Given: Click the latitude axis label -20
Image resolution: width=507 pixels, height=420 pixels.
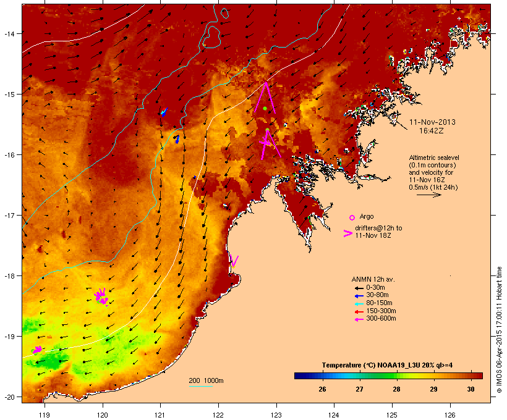Looking at the screenshot, I should [x=9, y=397].
